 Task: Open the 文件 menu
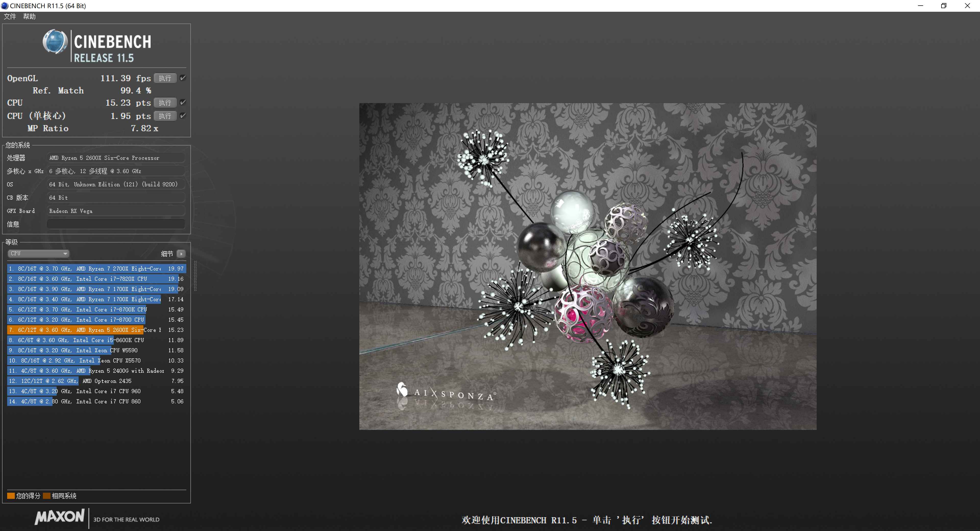[10, 16]
